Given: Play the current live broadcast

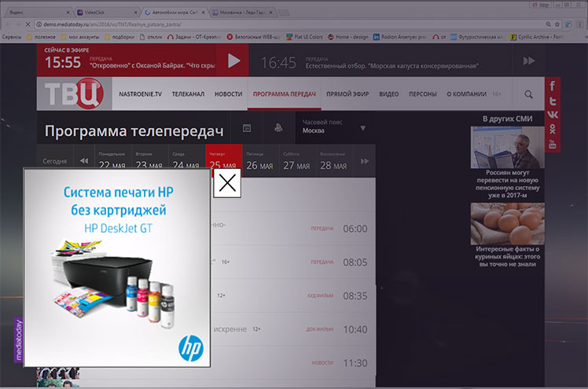Looking at the screenshot, I should tap(234, 61).
